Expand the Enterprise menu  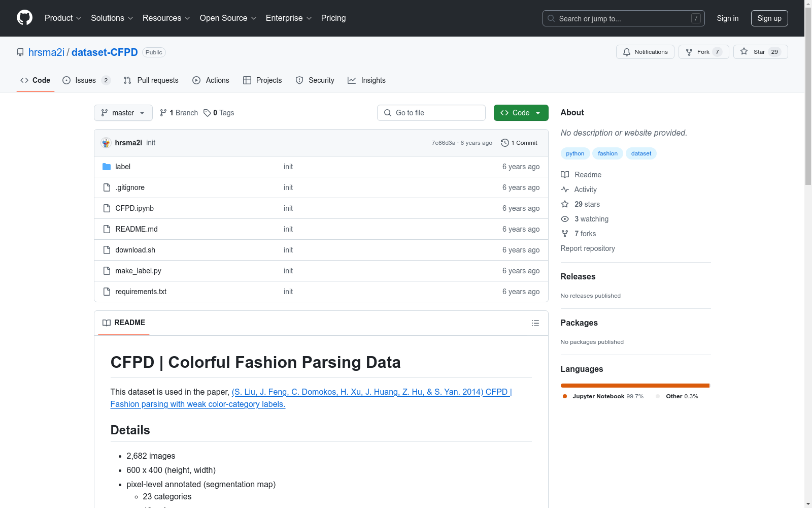click(289, 18)
